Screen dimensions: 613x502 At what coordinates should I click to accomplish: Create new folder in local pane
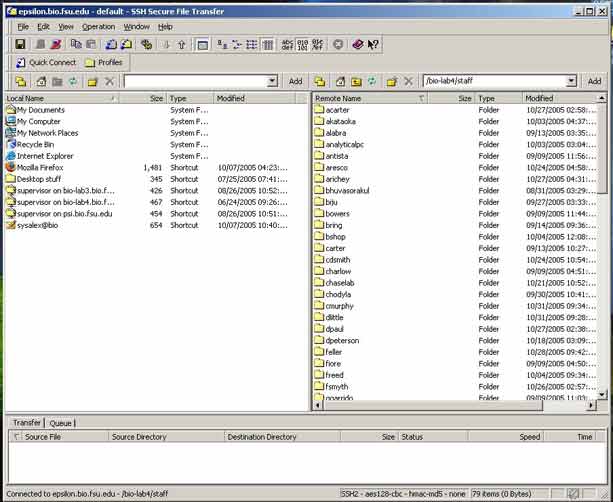93,81
